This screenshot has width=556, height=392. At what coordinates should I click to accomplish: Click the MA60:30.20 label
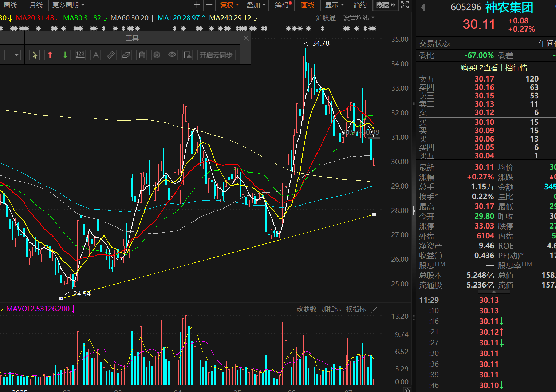130,18
